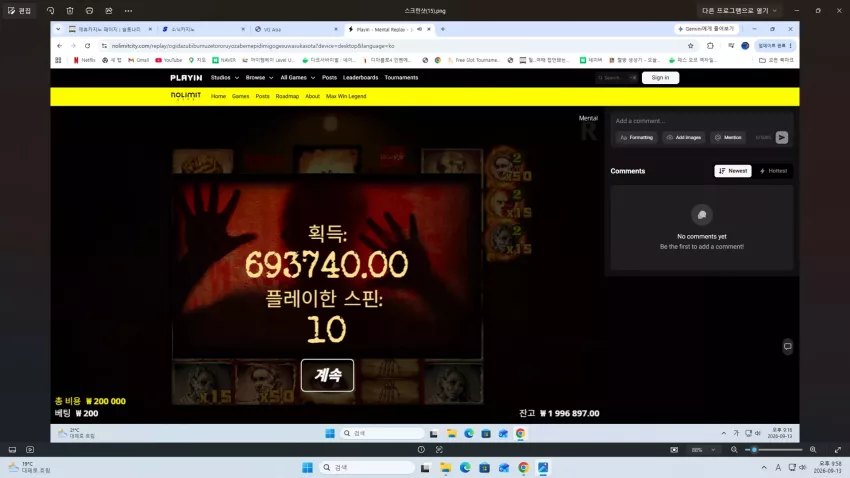Open the Photos three-dot more options menu
This screenshot has width=850, height=478.
tap(128, 10)
